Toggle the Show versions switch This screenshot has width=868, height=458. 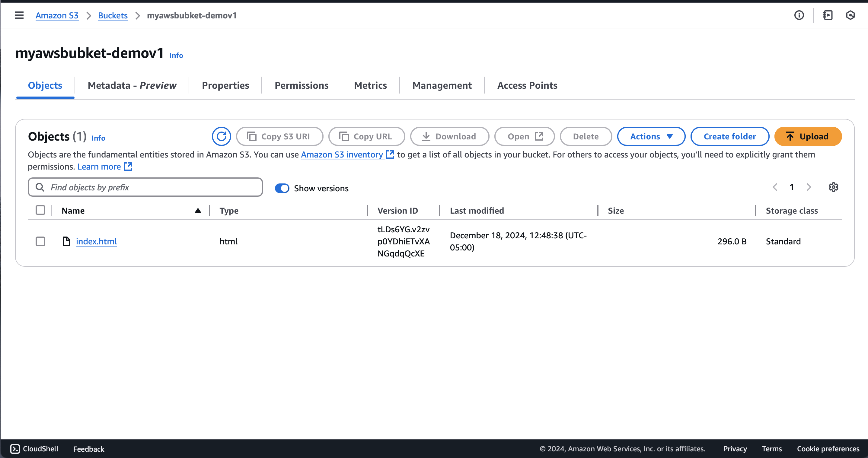(282, 188)
